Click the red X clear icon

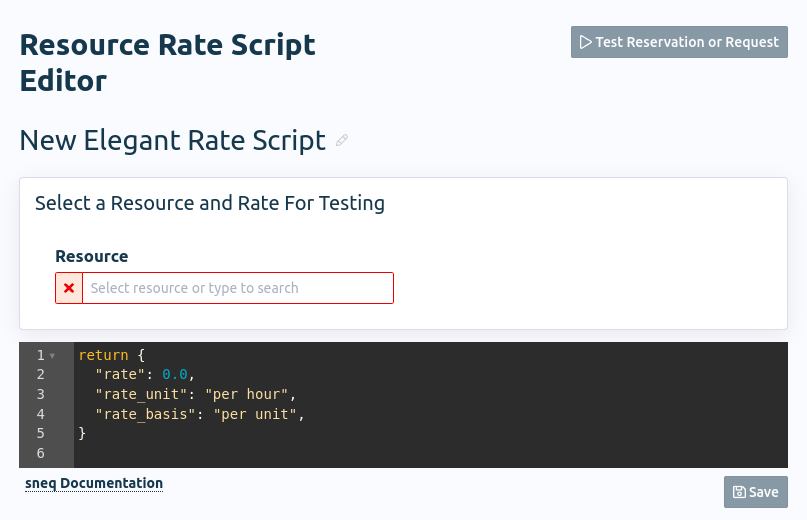[x=69, y=288]
